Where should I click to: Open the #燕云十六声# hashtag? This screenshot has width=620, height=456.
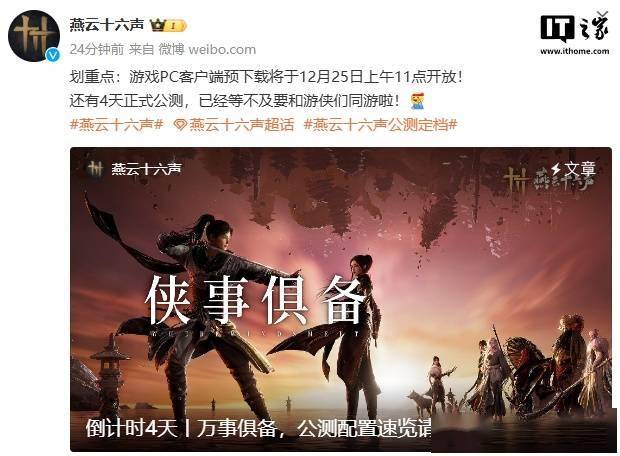116,125
